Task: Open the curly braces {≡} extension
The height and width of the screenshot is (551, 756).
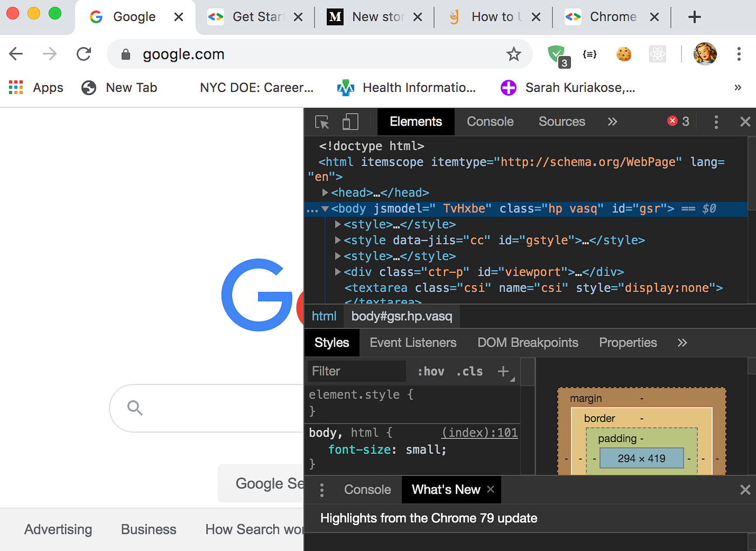Action: click(590, 54)
